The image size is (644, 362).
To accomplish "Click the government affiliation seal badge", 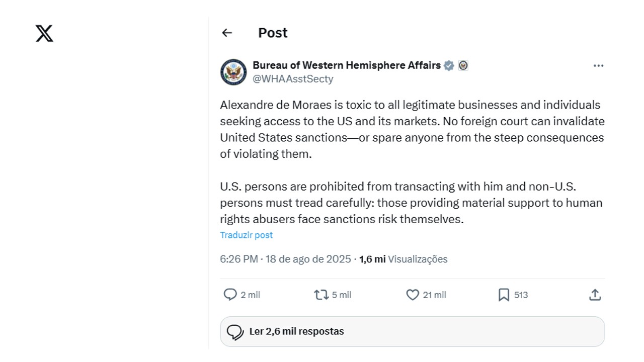I will coord(463,65).
